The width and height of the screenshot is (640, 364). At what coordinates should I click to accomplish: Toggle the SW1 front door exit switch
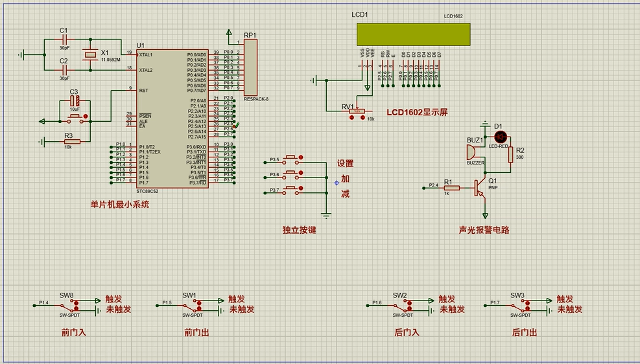click(x=191, y=306)
